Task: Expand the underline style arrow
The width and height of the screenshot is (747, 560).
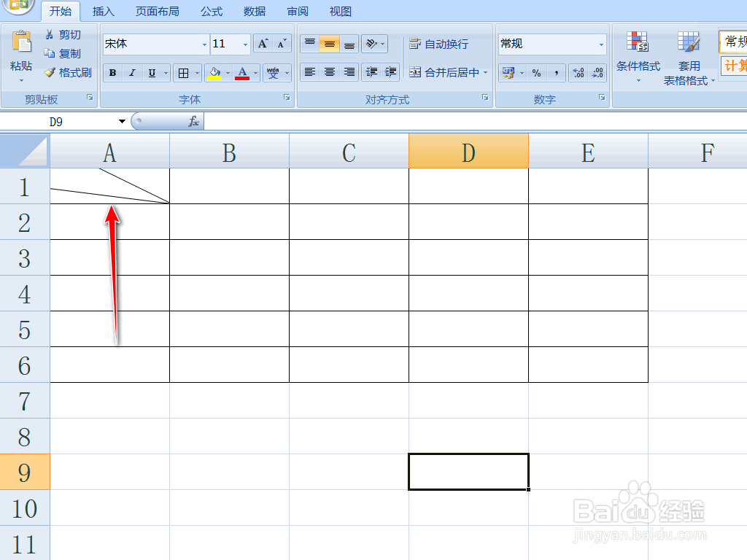Action: coord(166,73)
